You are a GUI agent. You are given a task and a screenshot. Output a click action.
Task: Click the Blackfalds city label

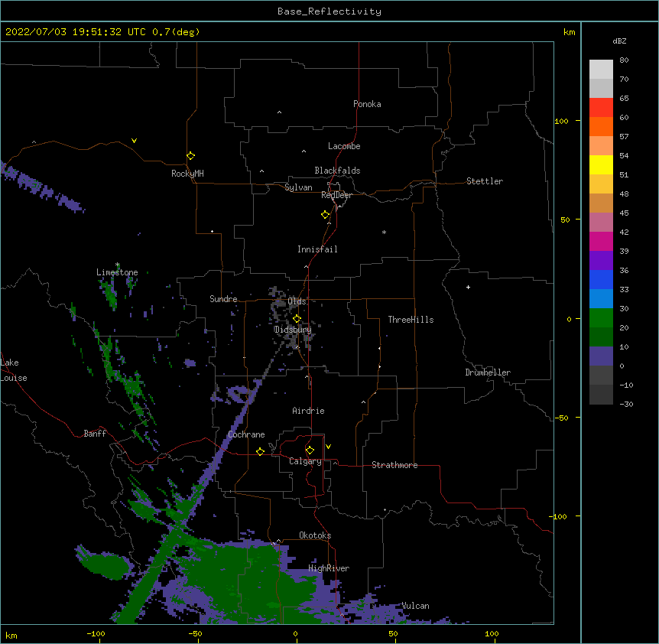click(x=337, y=171)
